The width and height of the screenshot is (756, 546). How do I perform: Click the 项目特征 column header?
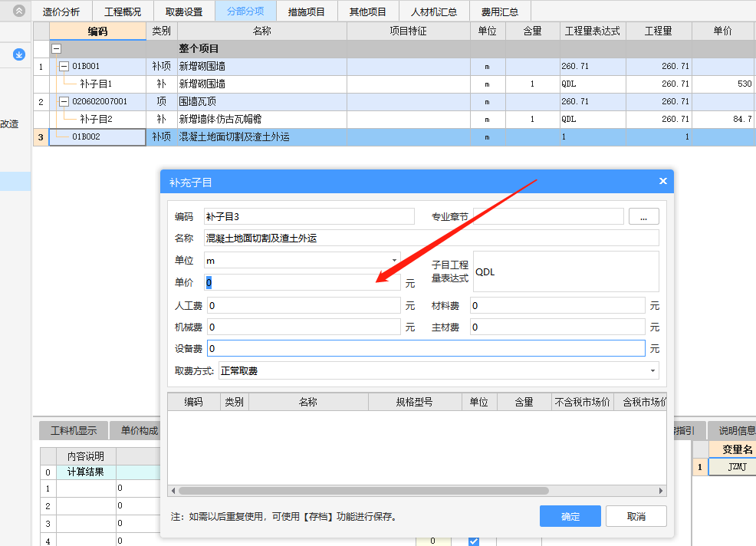tap(409, 31)
